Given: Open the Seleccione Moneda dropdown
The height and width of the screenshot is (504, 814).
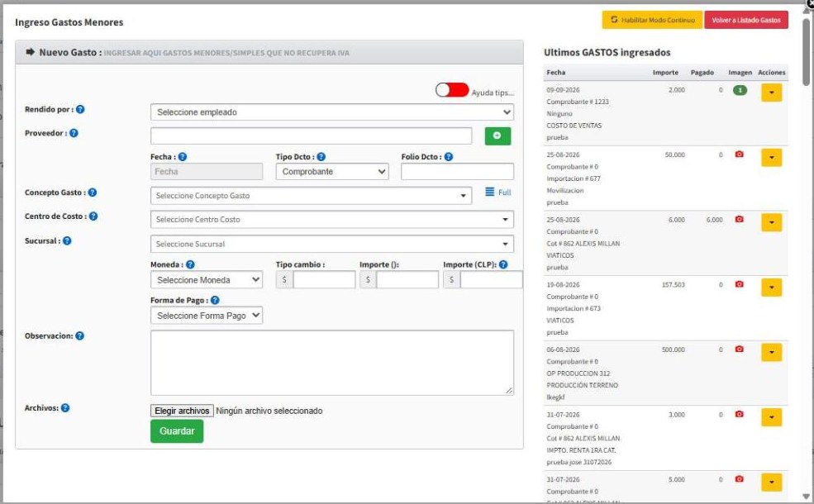Looking at the screenshot, I should (x=207, y=280).
